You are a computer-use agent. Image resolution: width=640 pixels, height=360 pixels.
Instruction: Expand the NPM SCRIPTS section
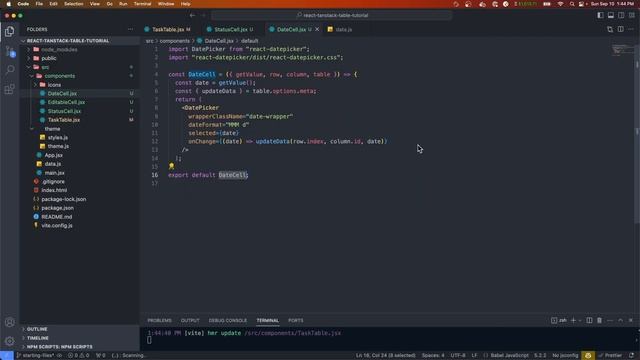[x=80, y=347]
